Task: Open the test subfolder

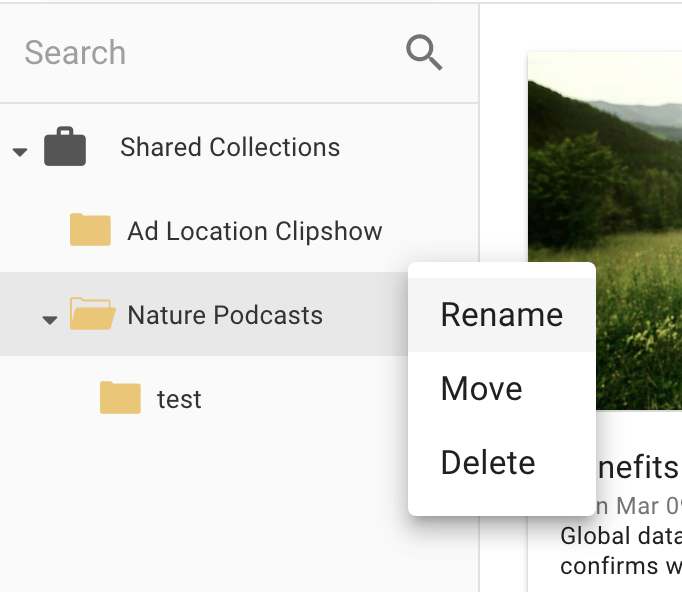Action: [179, 399]
